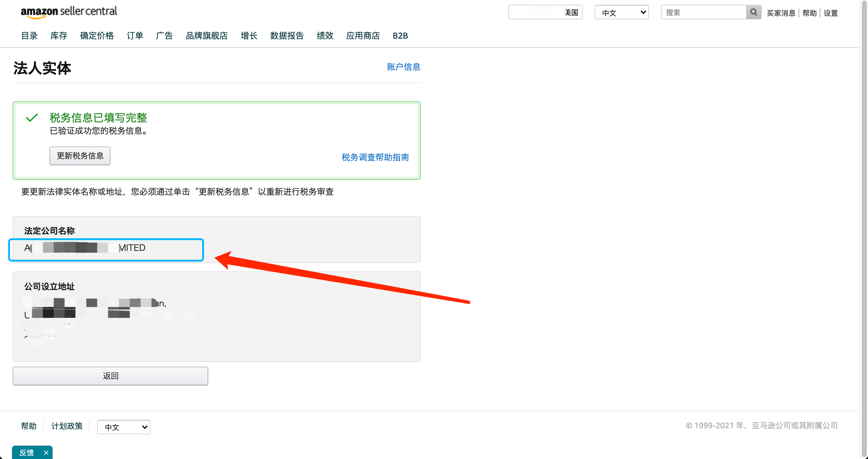Screen dimensions: 868x459
Task: Open the 库存 menu
Action: [59, 36]
